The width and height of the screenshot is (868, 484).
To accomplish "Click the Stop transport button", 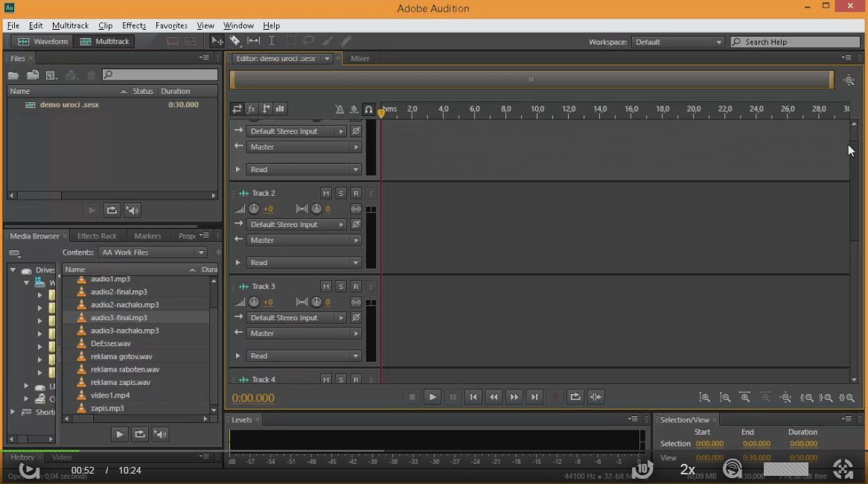I will click(412, 397).
